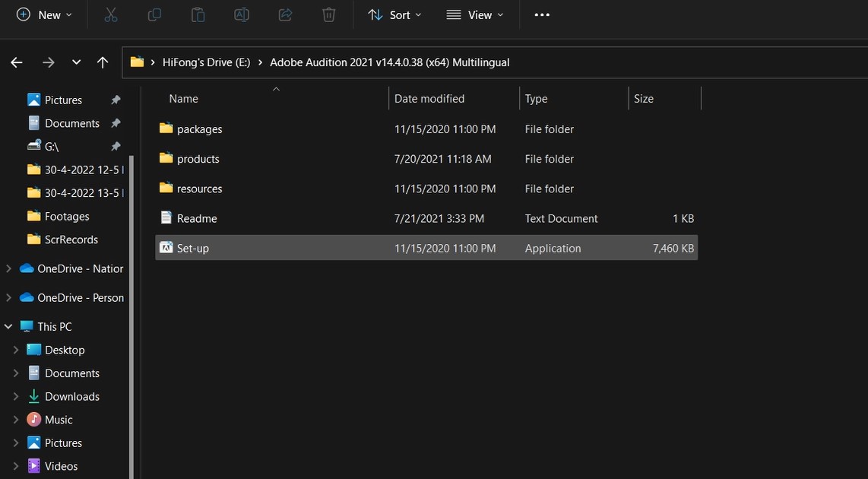Click the navigation pane vertical scrollbar

(131, 304)
